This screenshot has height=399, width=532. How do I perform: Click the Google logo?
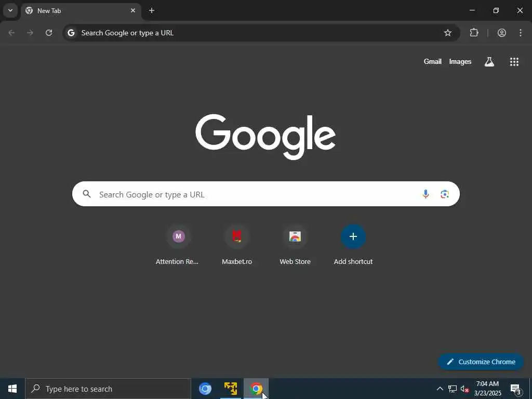tap(265, 137)
